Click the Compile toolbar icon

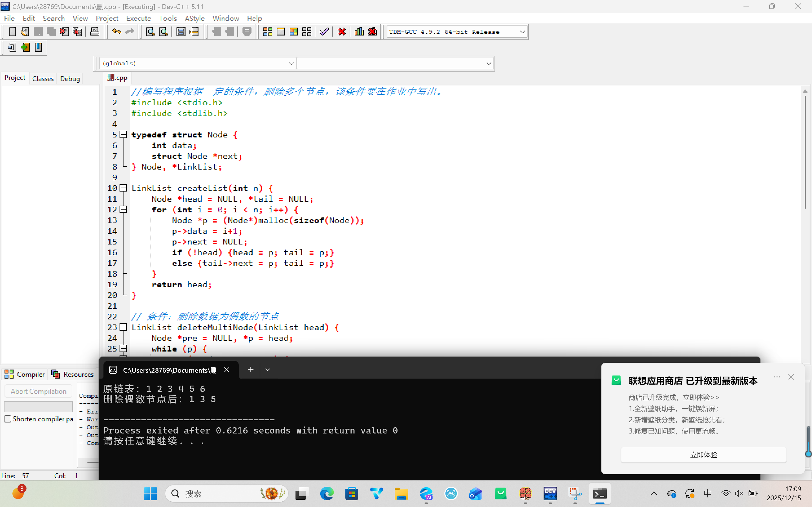[267, 32]
